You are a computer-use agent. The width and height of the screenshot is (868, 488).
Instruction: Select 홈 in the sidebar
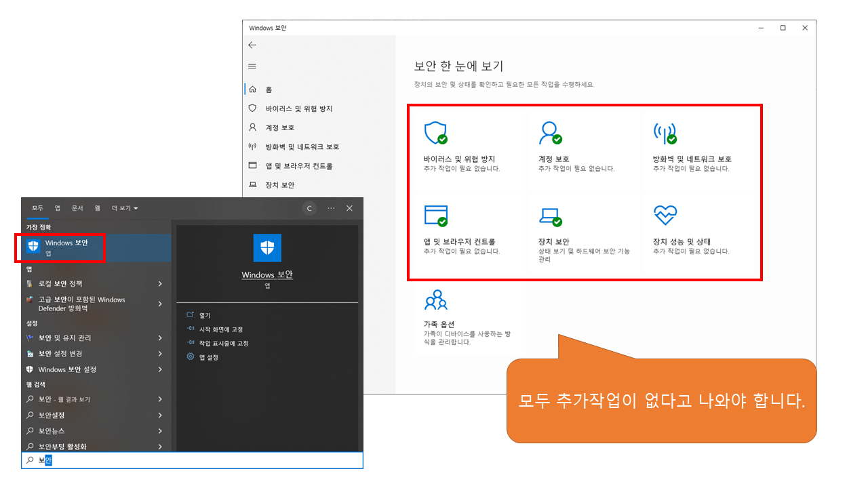tap(269, 89)
